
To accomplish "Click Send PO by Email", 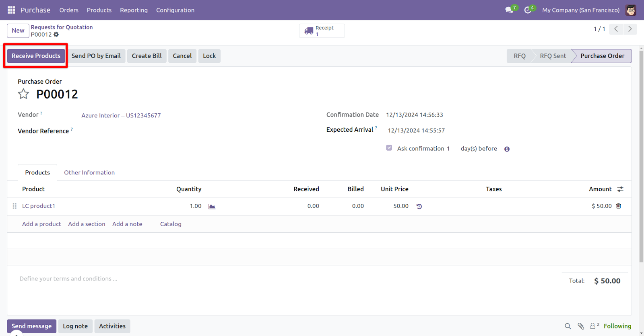I will (96, 56).
